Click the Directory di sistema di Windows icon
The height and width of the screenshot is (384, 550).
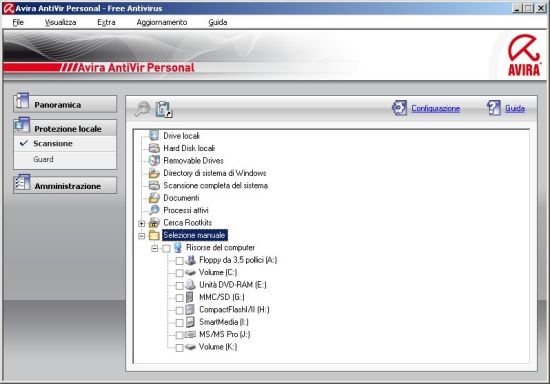[154, 173]
